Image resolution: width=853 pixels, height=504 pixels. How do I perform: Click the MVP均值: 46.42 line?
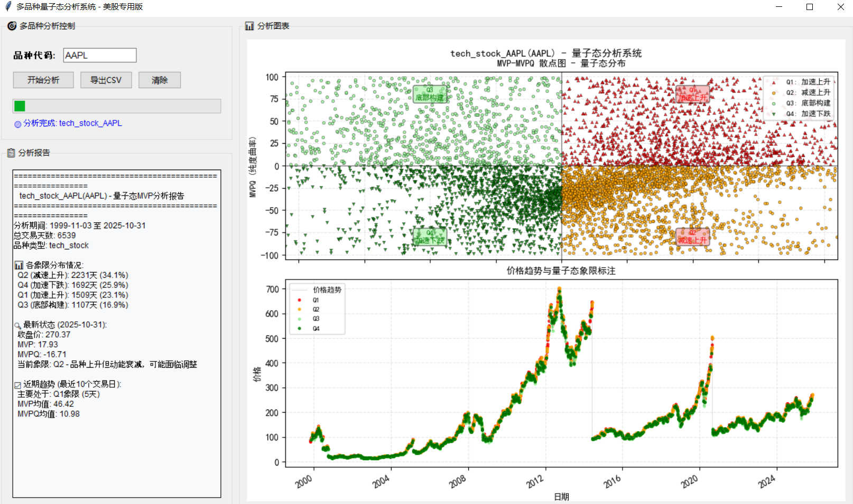pyautogui.click(x=45, y=405)
